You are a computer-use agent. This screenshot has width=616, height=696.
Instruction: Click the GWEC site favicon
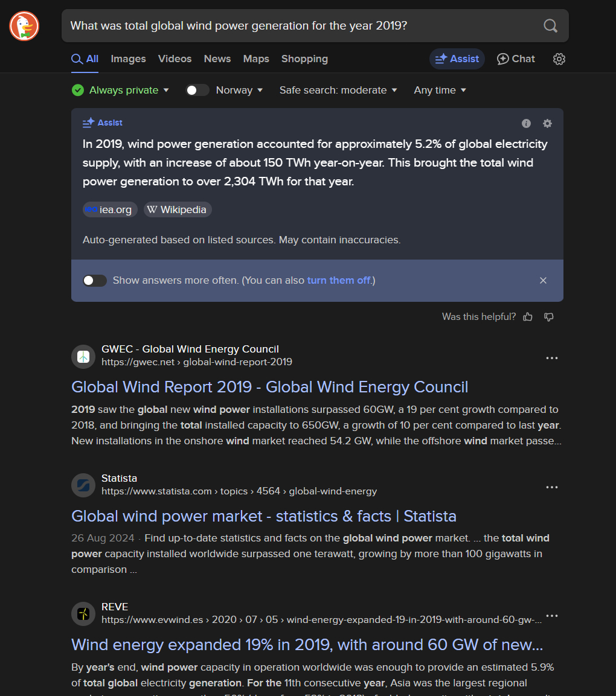[83, 356]
